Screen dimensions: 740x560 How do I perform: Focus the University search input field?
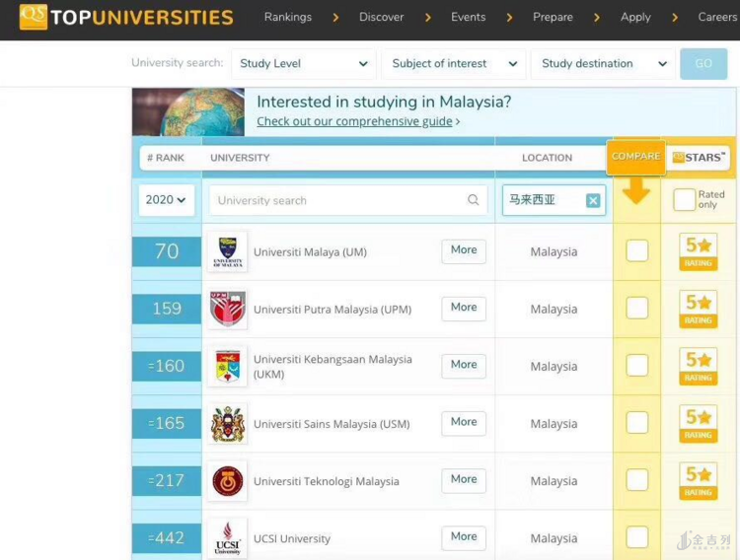pyautogui.click(x=348, y=200)
